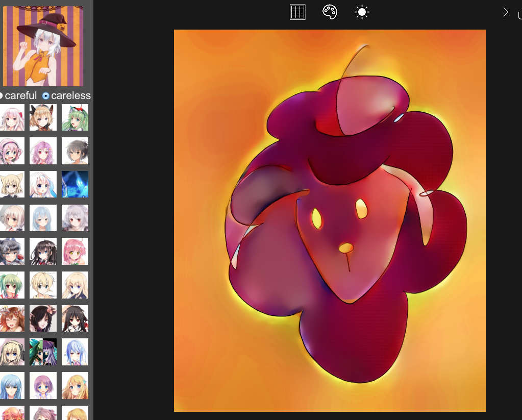Apply the bright pink-haired girl with yellow eyes thumbnail
Viewport: 522px width, 420px height.
point(75,252)
